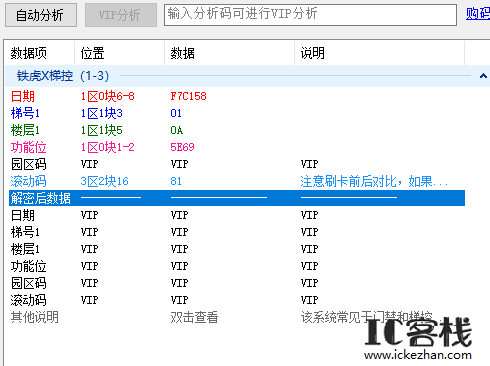Viewport: 490px width, 366px height.
Task: Click the position value 1区0块1-2
Action: click(107, 147)
